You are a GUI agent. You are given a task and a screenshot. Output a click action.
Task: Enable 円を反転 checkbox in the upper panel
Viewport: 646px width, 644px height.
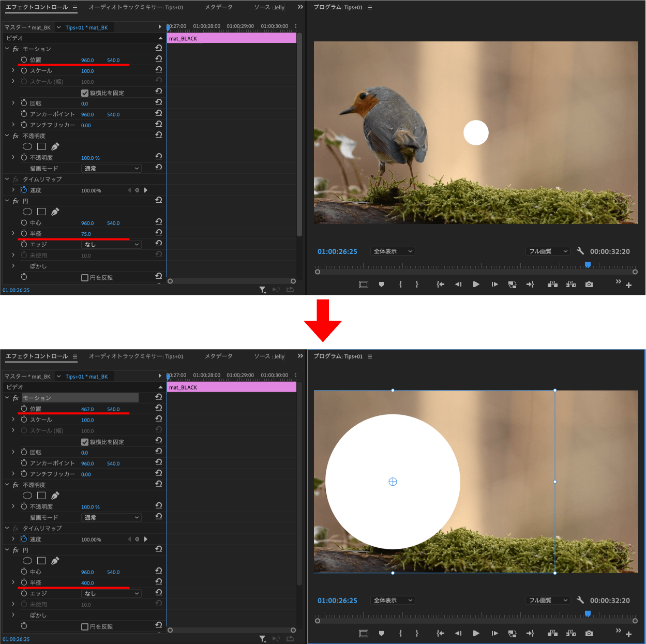click(x=85, y=278)
